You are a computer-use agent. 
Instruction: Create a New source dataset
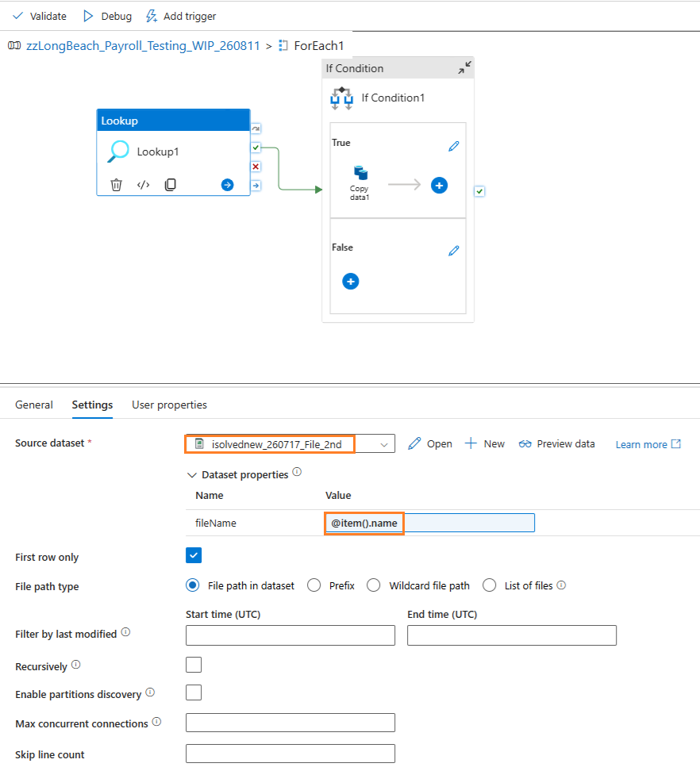pyautogui.click(x=485, y=444)
